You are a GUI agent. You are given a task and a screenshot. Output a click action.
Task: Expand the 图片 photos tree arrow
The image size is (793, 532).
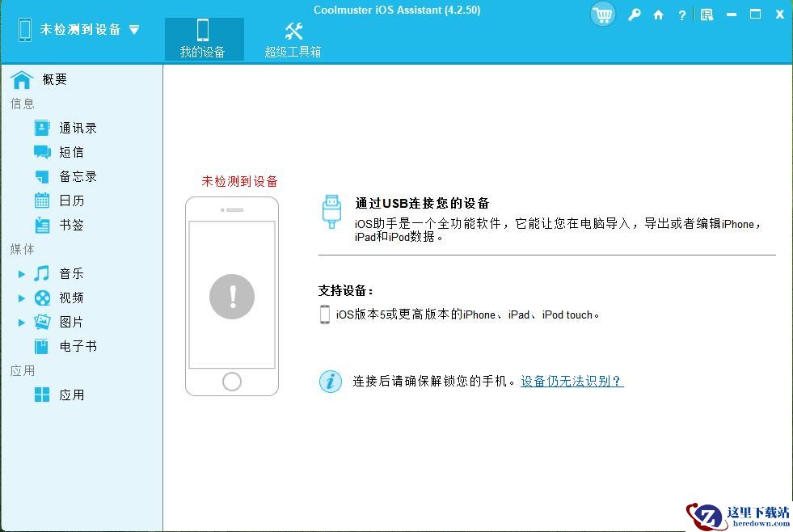point(22,323)
